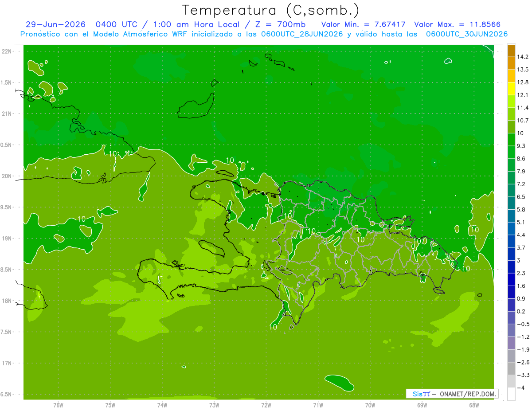Select the '20N' latitude label
Image resolution: width=532 pixels, height=411 pixels.
coord(7,176)
